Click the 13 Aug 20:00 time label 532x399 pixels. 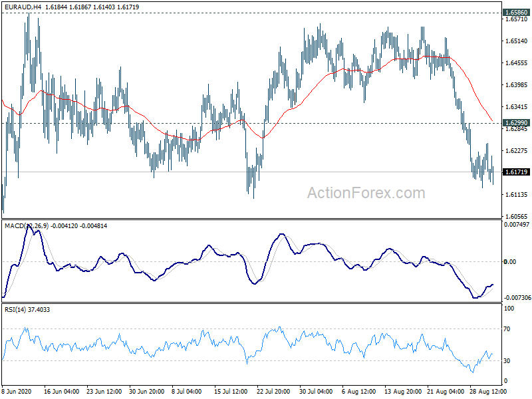point(403,392)
